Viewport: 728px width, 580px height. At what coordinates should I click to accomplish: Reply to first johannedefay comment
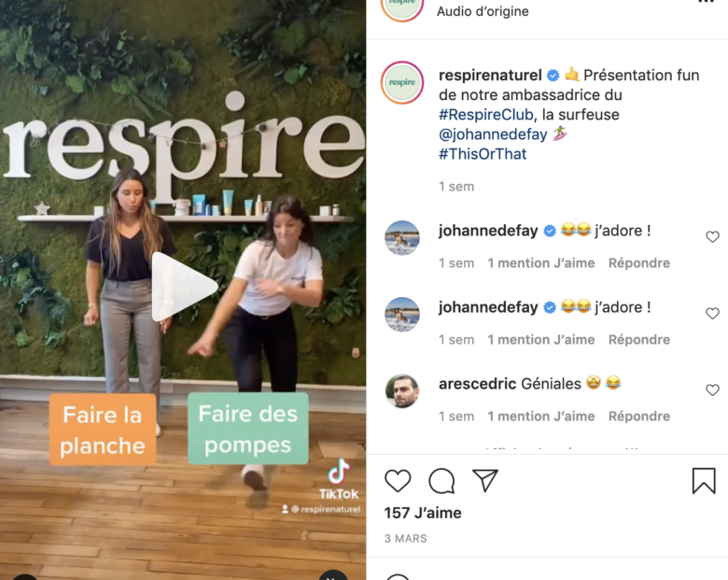tap(639, 263)
